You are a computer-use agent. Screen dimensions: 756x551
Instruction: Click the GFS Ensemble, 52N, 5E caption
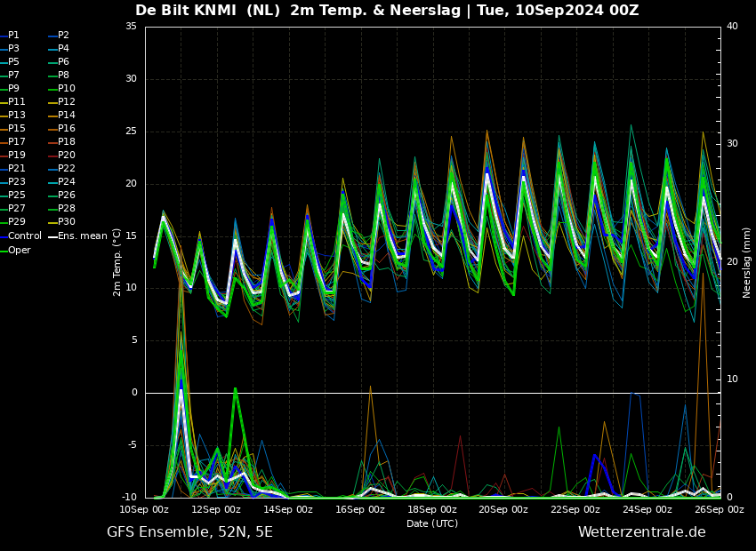189,532
